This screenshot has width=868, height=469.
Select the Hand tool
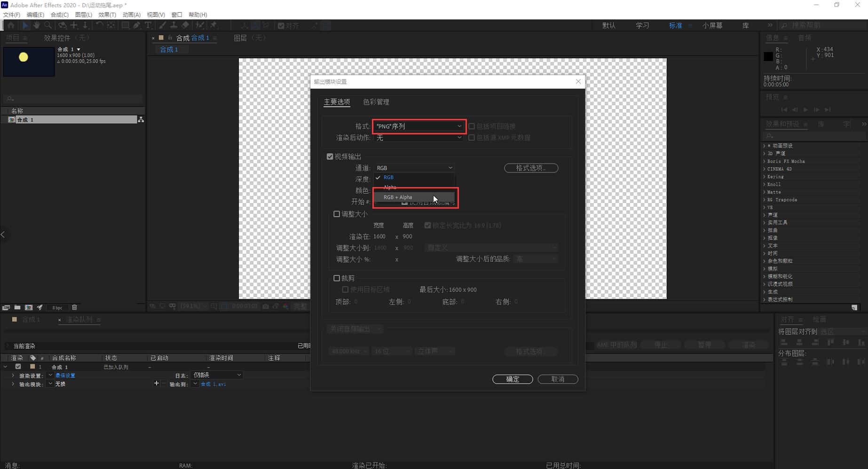tap(37, 25)
